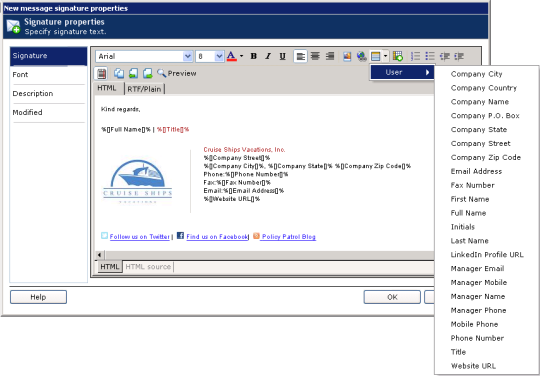Select Last Name field
The width and height of the screenshot is (540, 376).
[469, 241]
